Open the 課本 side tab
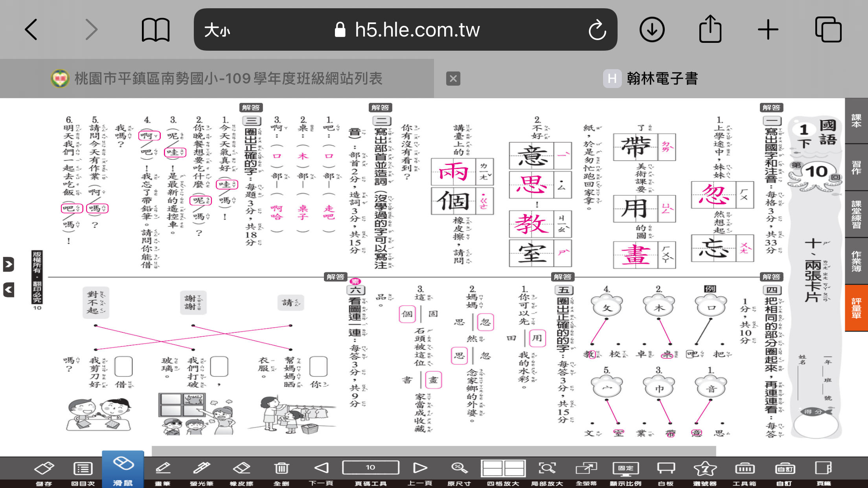868x488 pixels. tap(856, 121)
